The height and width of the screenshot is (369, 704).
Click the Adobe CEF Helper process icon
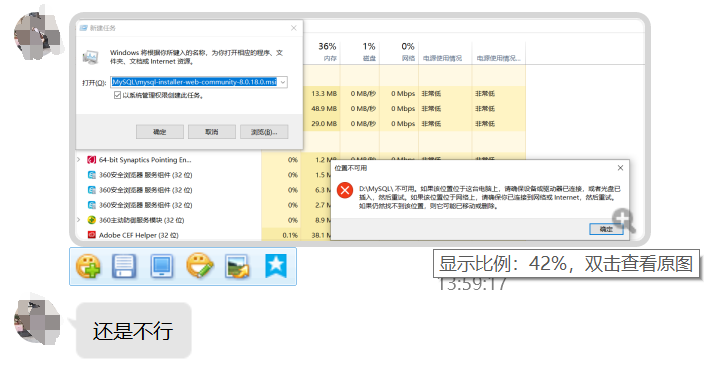(92, 235)
